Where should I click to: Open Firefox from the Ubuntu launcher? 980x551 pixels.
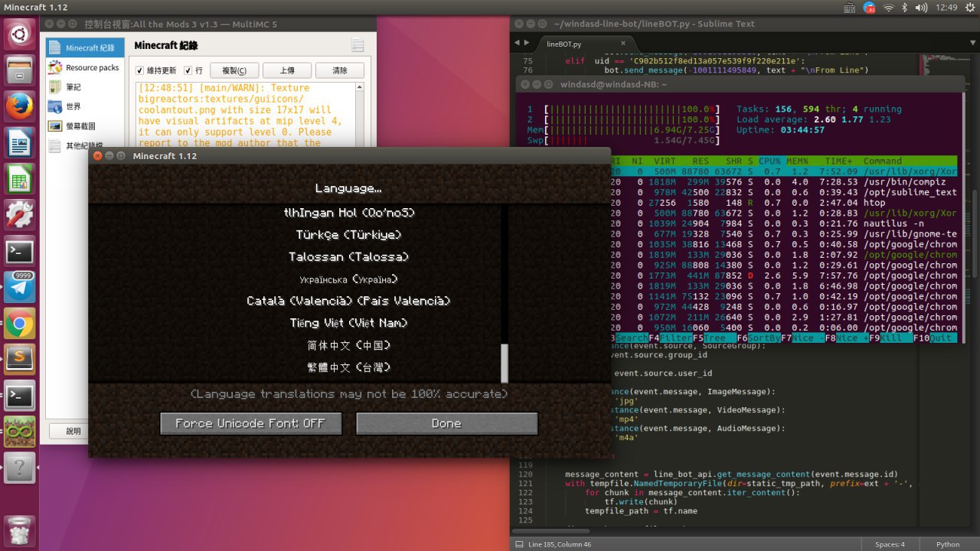pos(19,107)
